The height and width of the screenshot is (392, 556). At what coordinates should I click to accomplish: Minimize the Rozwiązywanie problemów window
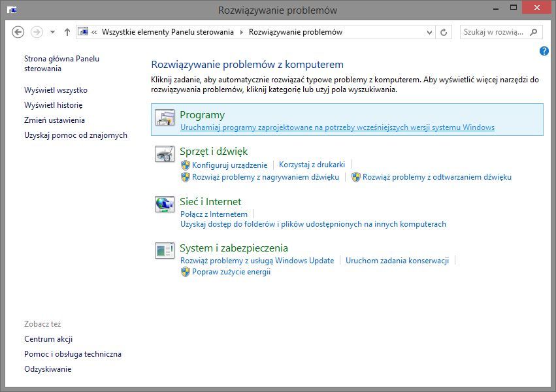tap(496, 8)
